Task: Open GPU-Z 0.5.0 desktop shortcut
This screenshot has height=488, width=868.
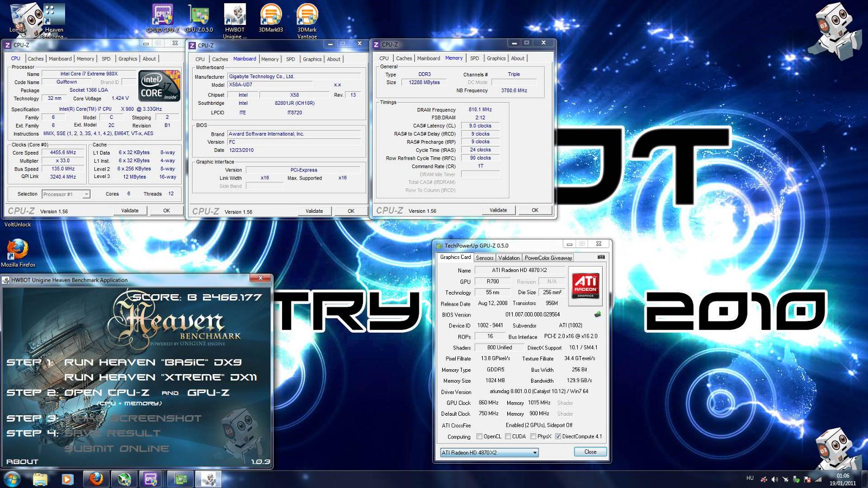Action: click(199, 18)
